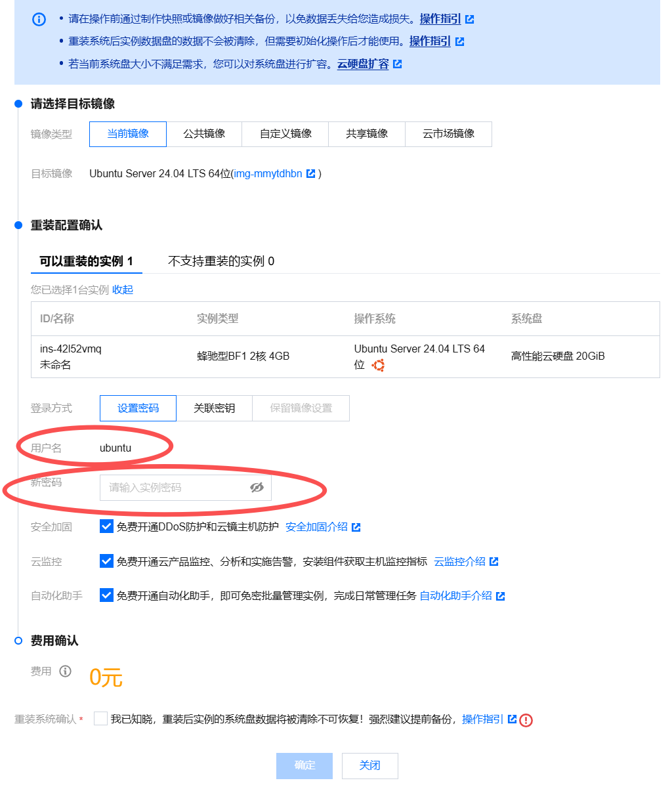Click the 未命名 instance name
The width and height of the screenshot is (672, 789).
(x=56, y=364)
